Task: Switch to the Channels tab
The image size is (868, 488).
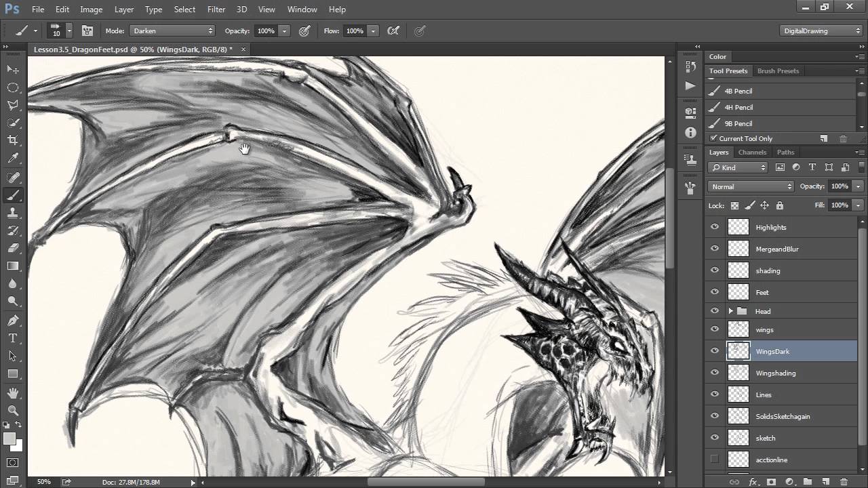Action: tap(752, 152)
